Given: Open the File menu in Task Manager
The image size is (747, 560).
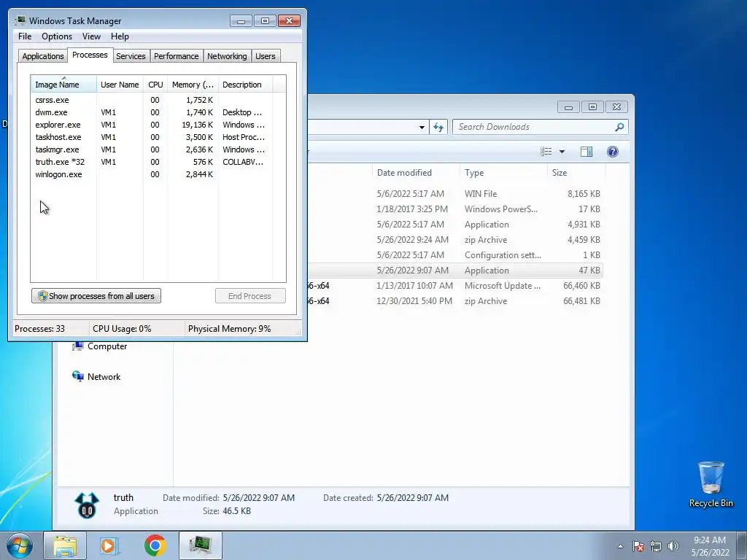Looking at the screenshot, I should point(25,36).
